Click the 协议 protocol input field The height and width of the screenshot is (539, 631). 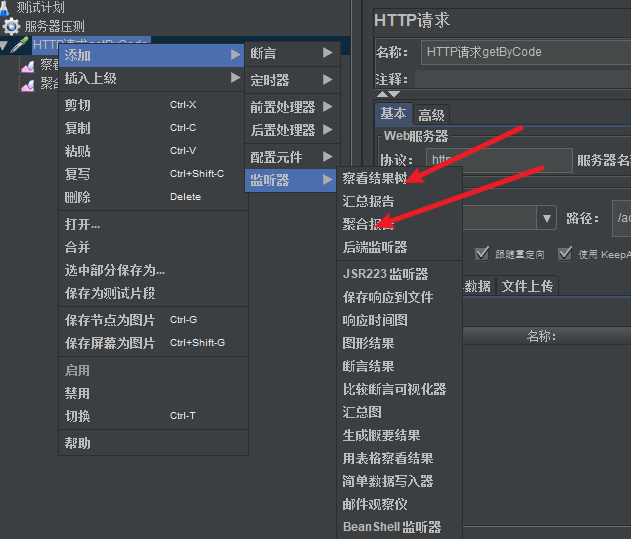click(499, 160)
